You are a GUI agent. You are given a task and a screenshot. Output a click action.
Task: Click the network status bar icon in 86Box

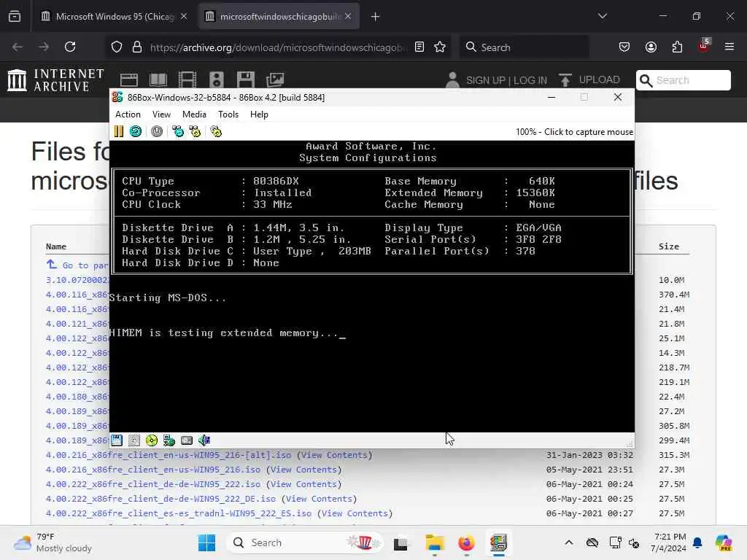pos(169,440)
